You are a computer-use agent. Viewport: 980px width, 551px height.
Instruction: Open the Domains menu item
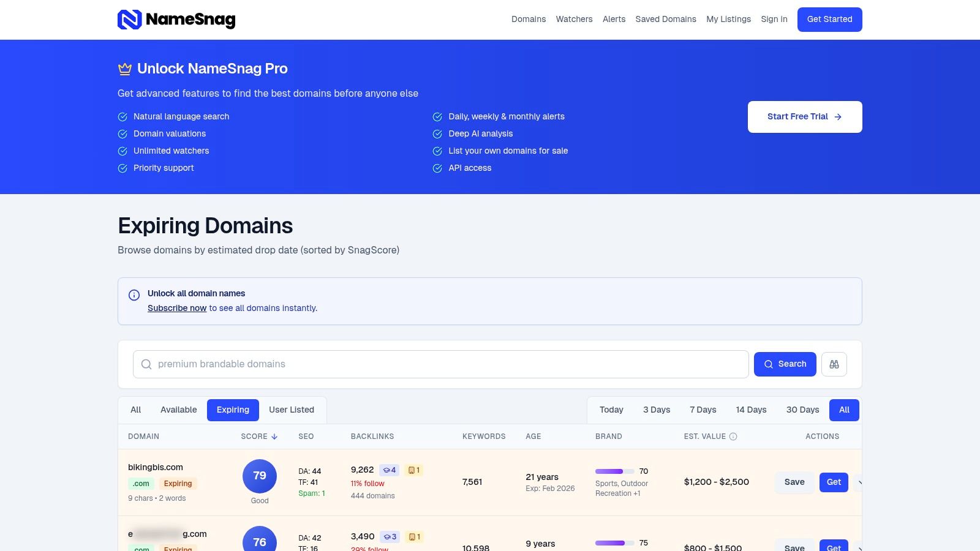coord(528,19)
